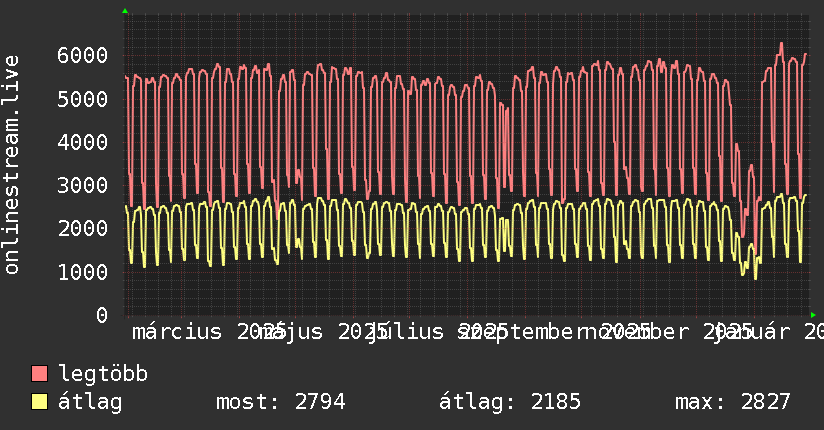This screenshot has width=824, height=430.
Task: Click the highest red peak near január
Action: coord(781,44)
